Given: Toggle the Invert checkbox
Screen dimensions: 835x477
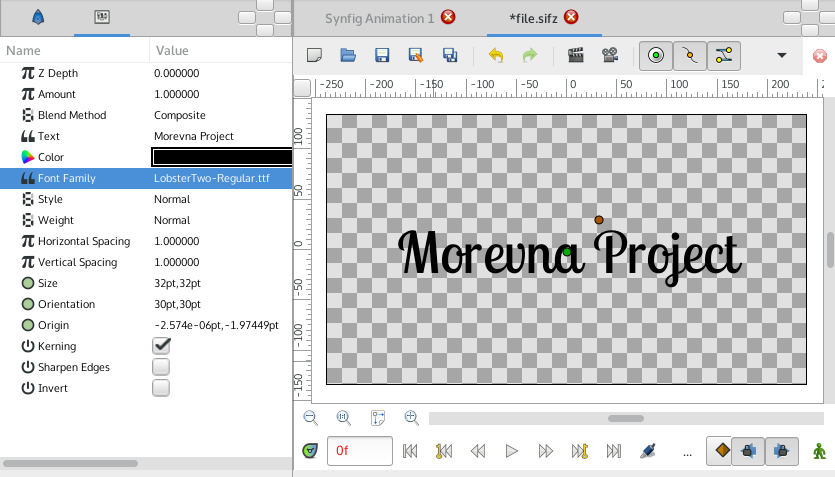Looking at the screenshot, I should click(161, 388).
